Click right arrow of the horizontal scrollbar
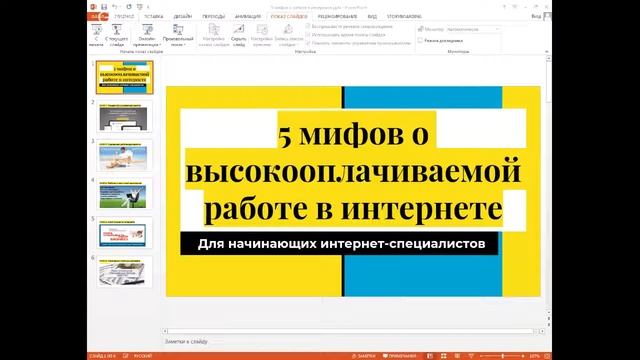Screen dimensions: 640x360 tap(542, 331)
